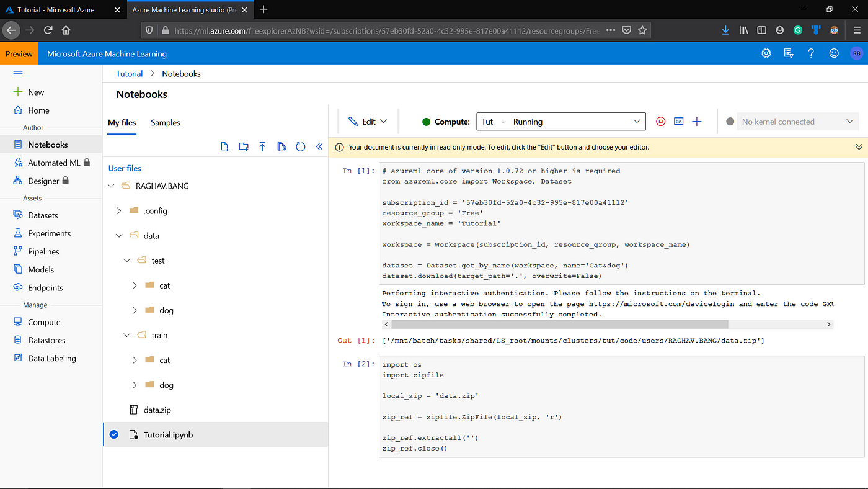
Task: Open the terminal icon next to compute
Action: pos(679,122)
